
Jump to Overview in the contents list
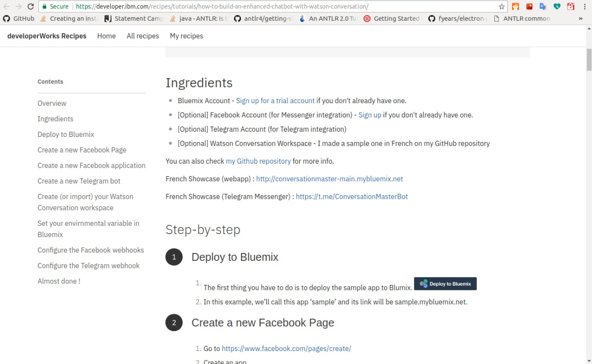click(52, 103)
